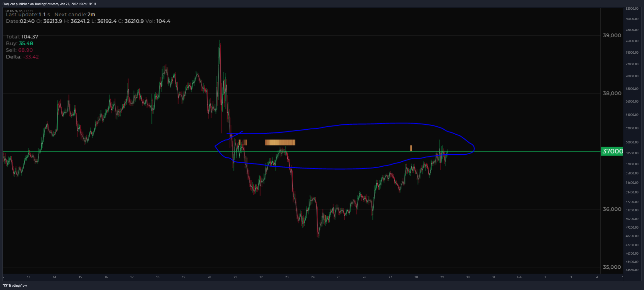Click the 53400.00 scale value

pyautogui.click(x=632, y=192)
